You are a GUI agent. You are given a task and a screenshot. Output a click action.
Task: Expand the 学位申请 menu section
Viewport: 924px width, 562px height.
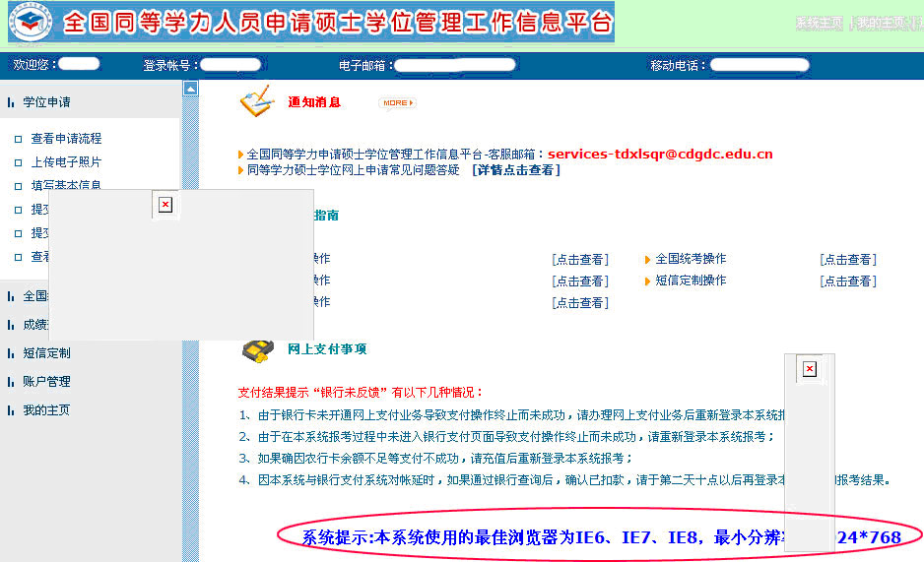pyautogui.click(x=46, y=102)
